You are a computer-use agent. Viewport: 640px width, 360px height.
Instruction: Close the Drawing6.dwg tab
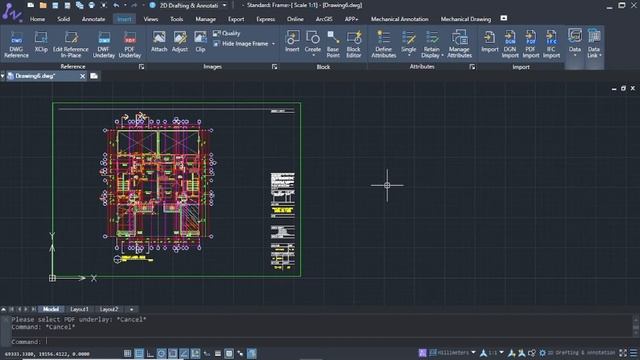(x=82, y=76)
